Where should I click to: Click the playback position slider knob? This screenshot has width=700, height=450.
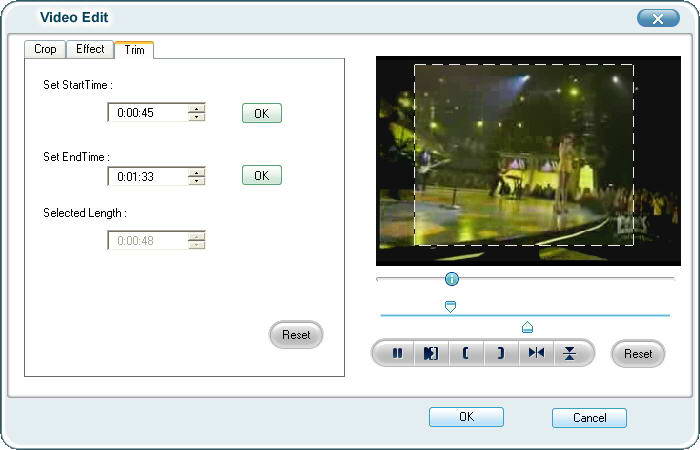coord(452,279)
